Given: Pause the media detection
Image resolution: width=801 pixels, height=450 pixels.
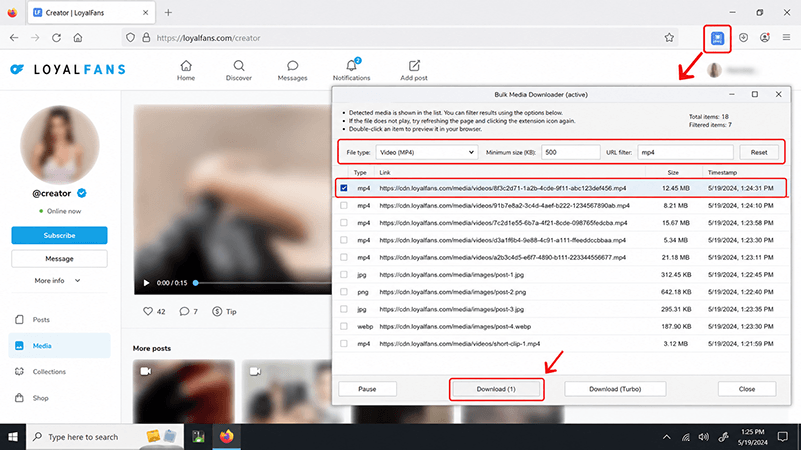Looking at the screenshot, I should click(367, 389).
